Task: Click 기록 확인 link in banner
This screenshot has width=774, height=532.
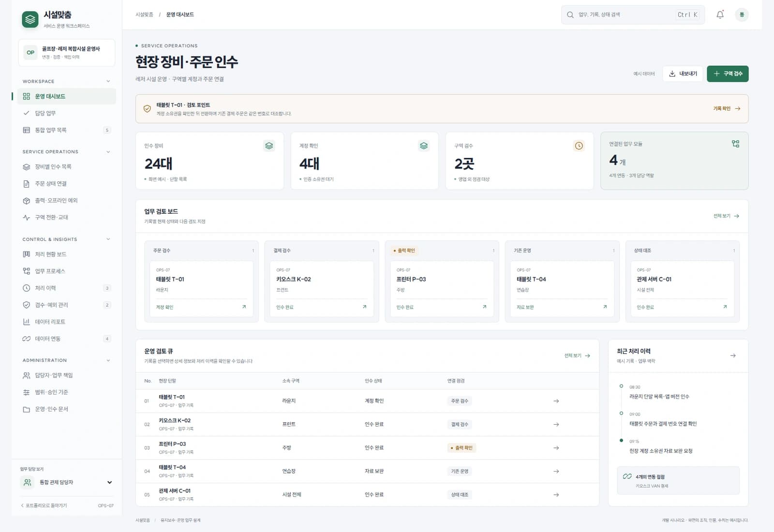Action: [x=727, y=108]
